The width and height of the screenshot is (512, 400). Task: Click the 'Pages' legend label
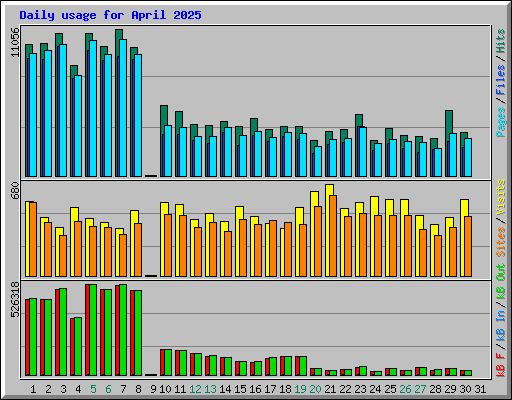tap(501, 122)
